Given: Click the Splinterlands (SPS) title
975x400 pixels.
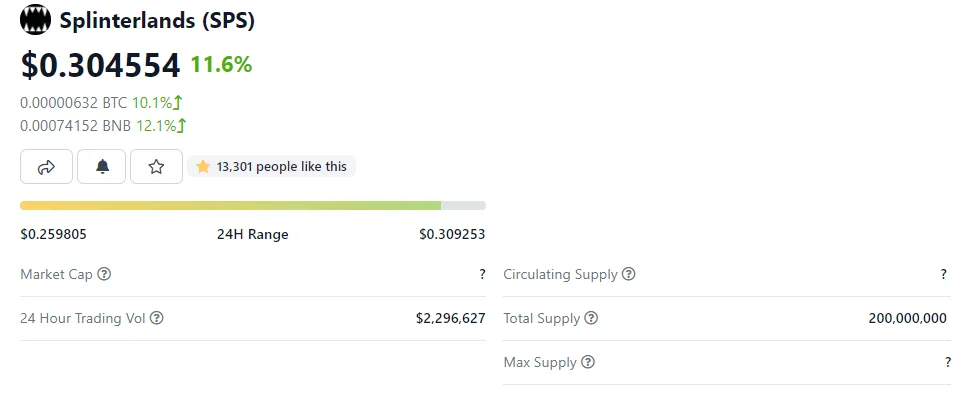Looking at the screenshot, I should [157, 21].
